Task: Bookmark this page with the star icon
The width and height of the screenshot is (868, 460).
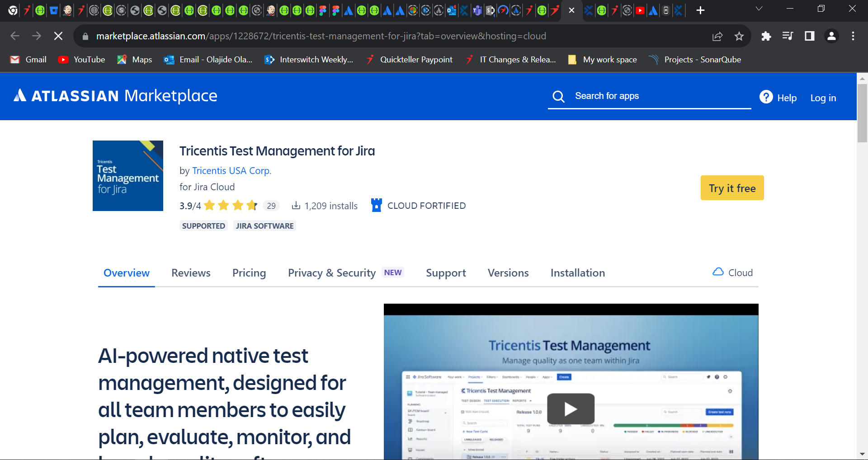Action: 739,36
